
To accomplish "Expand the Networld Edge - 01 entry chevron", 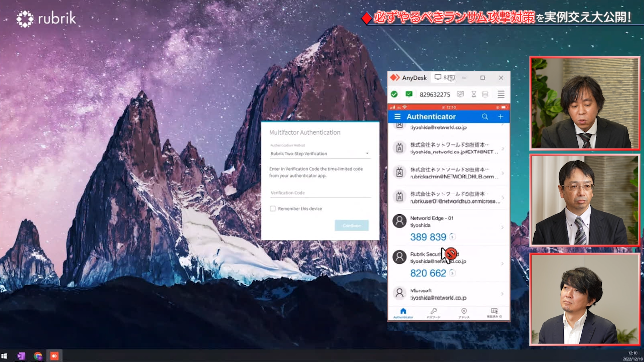I will pyautogui.click(x=502, y=227).
